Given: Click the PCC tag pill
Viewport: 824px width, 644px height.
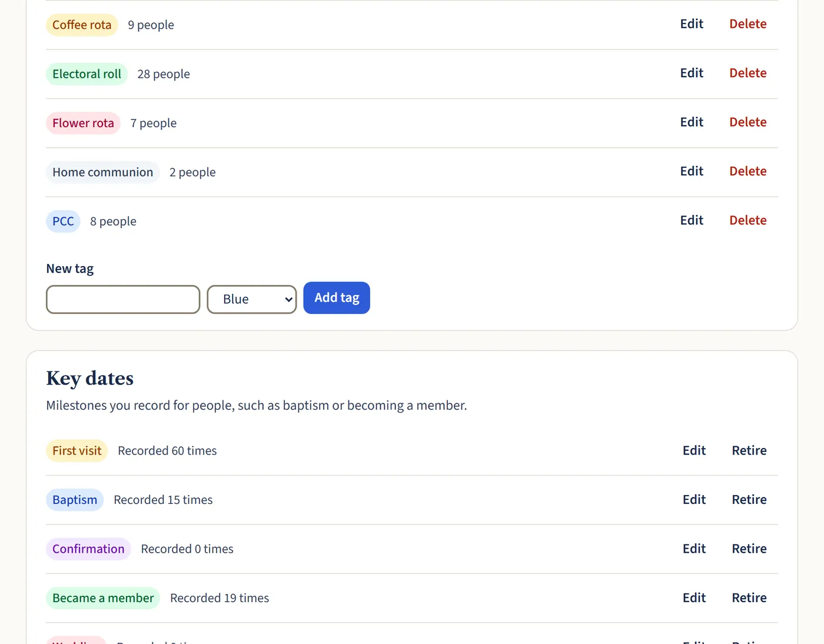Looking at the screenshot, I should pos(63,221).
